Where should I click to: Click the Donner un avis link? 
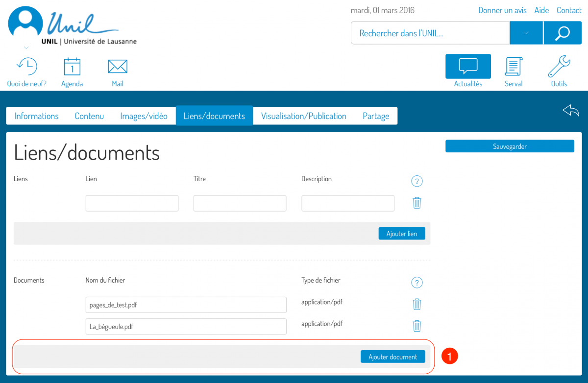pyautogui.click(x=502, y=10)
